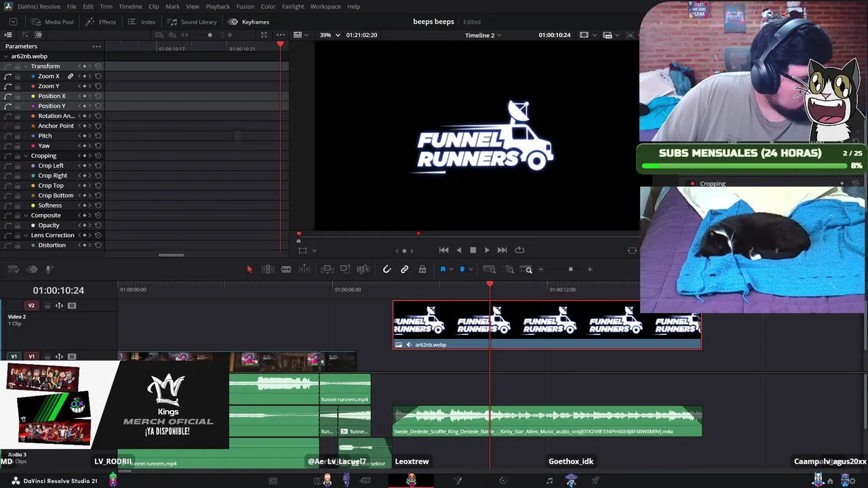Jump to first frame in viewer
Viewport: 868px width, 488px height.
point(443,250)
